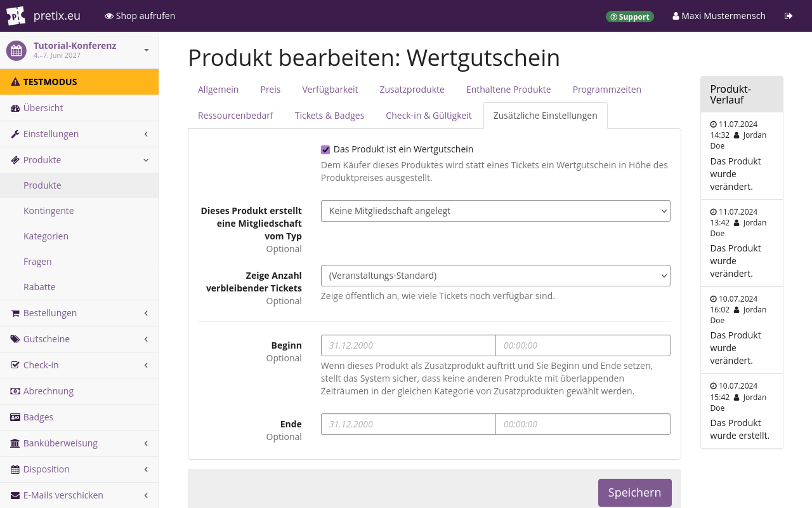Open the Maxi Mustermensch account link
The height and width of the screenshot is (508, 812).
point(719,16)
